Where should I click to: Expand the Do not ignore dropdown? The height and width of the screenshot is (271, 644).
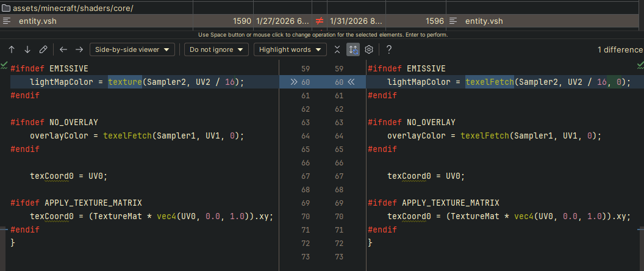pos(216,49)
